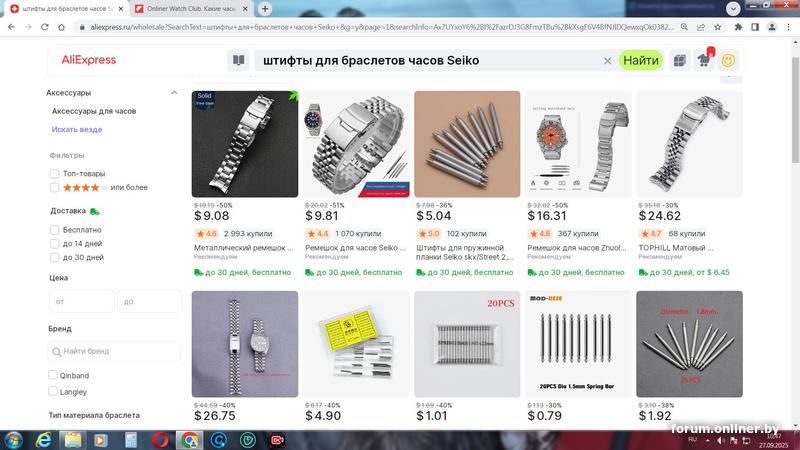Viewport: 800px width, 450px height.
Task: Enable the Топ-товары filter checkbox
Action: coord(55,173)
